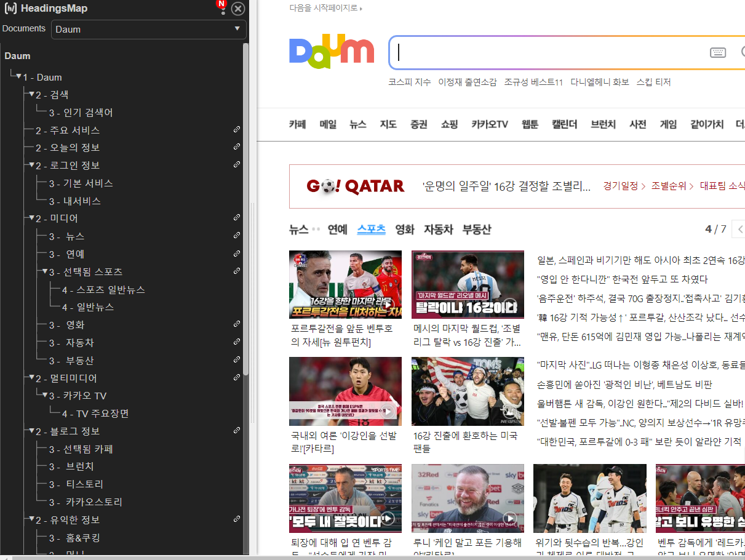Image resolution: width=745 pixels, height=560 pixels.
Task: Click the link icon beside 멀티미디어 heading
Action: (237, 377)
